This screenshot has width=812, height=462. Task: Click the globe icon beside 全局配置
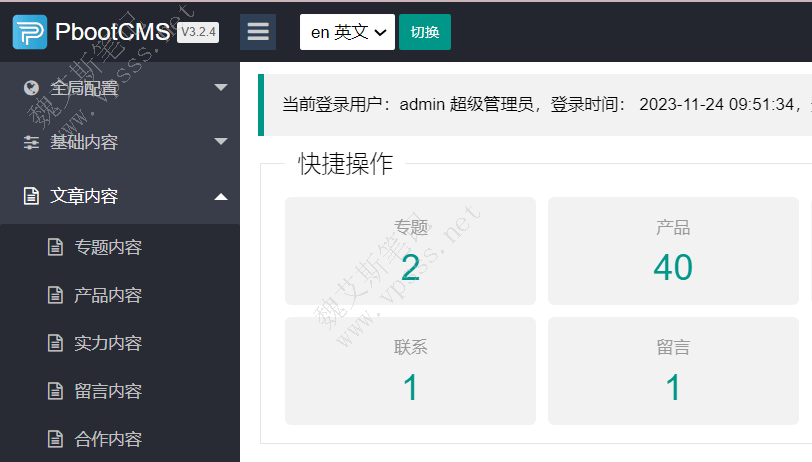point(30,88)
